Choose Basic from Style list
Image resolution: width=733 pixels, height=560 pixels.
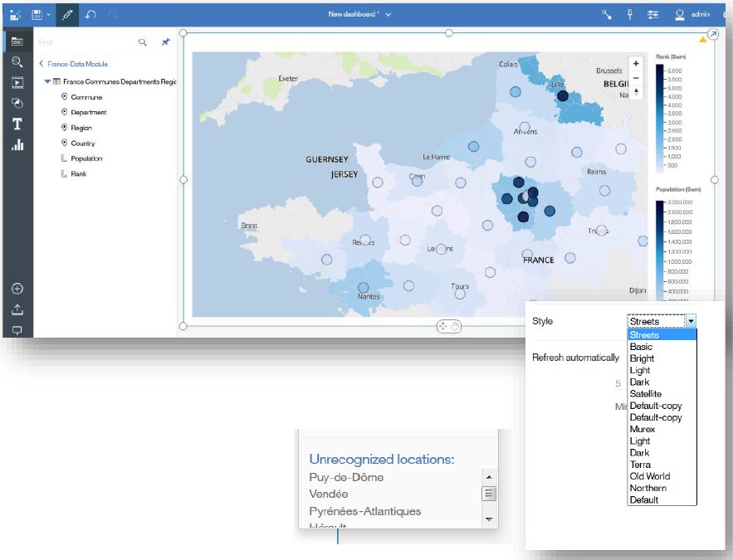(x=662, y=347)
